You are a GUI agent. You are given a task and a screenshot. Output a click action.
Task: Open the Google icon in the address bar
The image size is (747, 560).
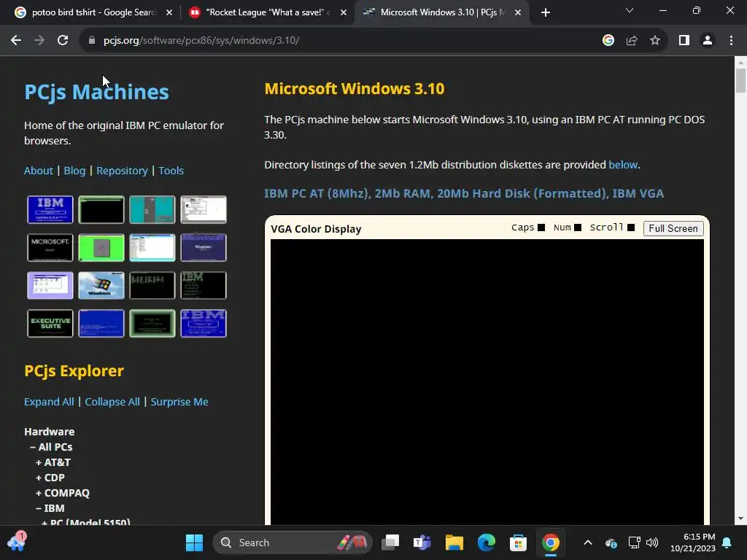(608, 41)
